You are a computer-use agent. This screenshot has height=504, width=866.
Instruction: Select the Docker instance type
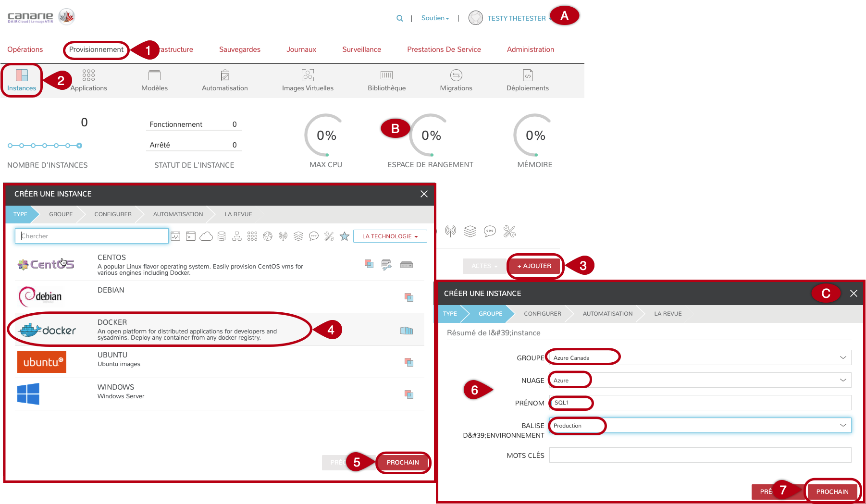[x=159, y=330]
